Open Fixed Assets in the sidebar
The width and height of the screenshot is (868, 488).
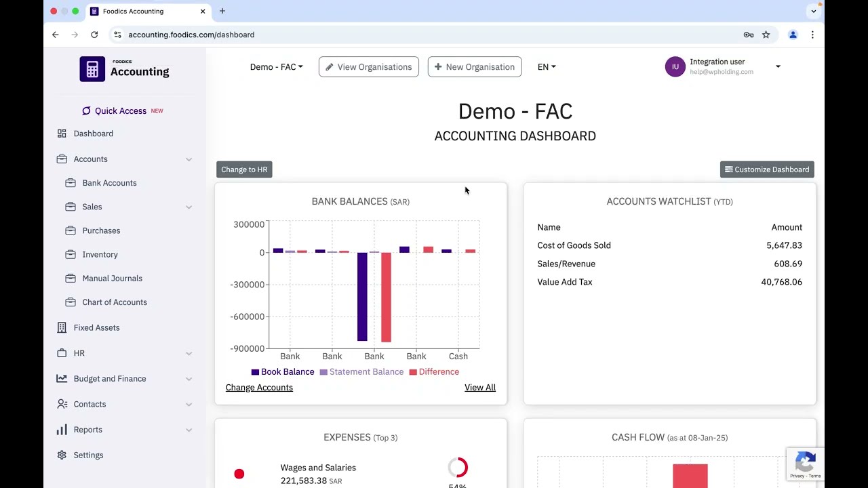[96, 327]
